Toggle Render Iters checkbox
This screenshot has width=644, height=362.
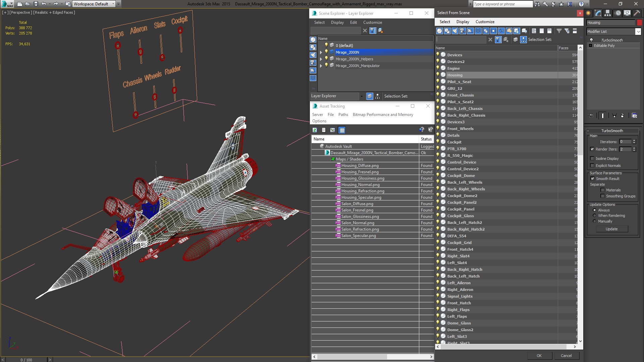pos(592,149)
